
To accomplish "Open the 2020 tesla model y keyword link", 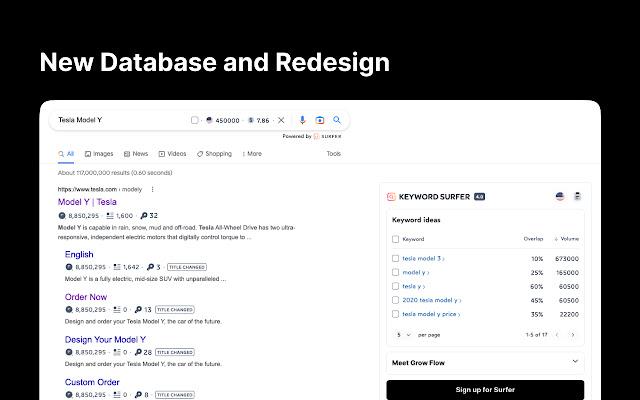I will pos(432,300).
